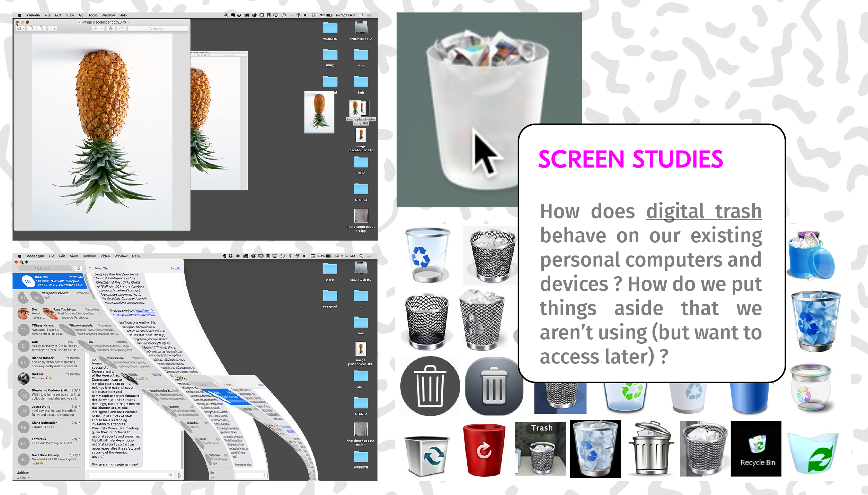Viewport: 868px width, 495px height.
Task: Zoom in using Preview's magnifier plus button
Action: (42, 28)
